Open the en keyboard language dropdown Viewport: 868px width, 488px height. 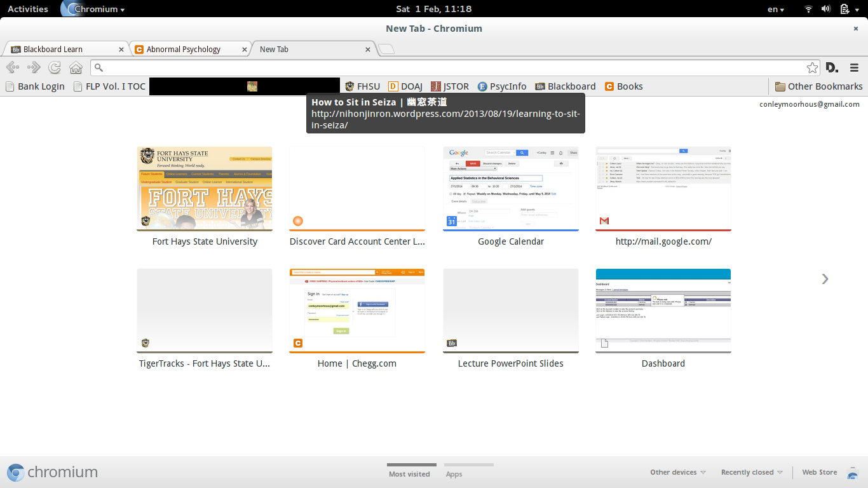[x=775, y=9]
